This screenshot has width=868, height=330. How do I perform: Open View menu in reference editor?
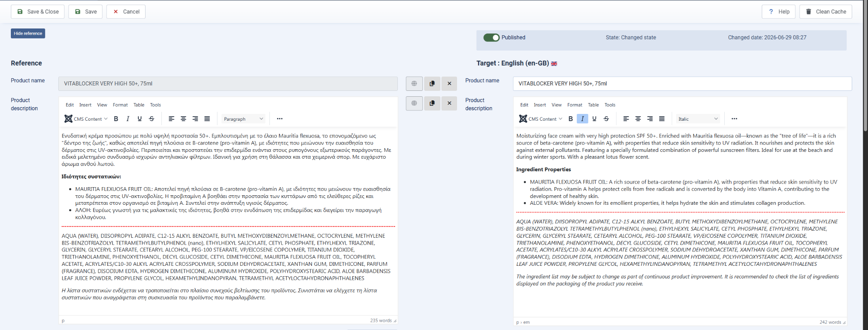click(102, 105)
